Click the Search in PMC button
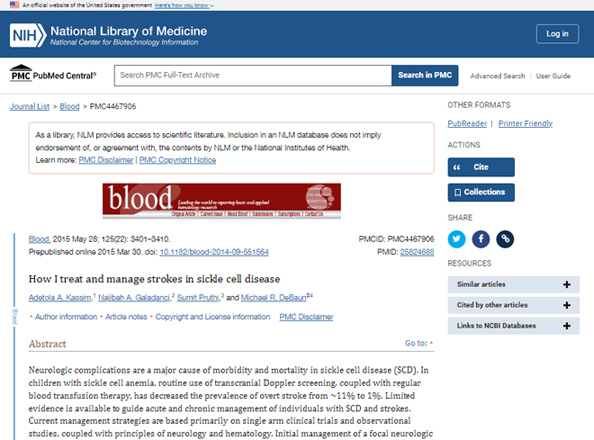This screenshot has width=594, height=440. tap(425, 75)
